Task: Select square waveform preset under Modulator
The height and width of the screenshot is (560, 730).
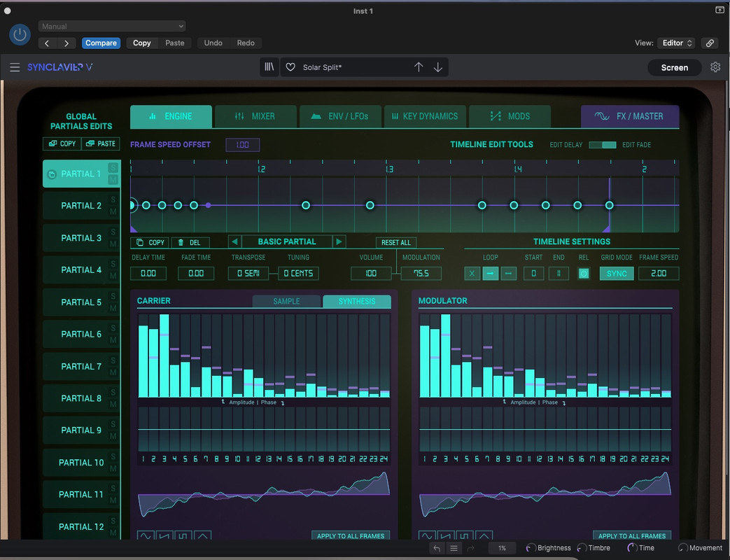Action: point(465,535)
